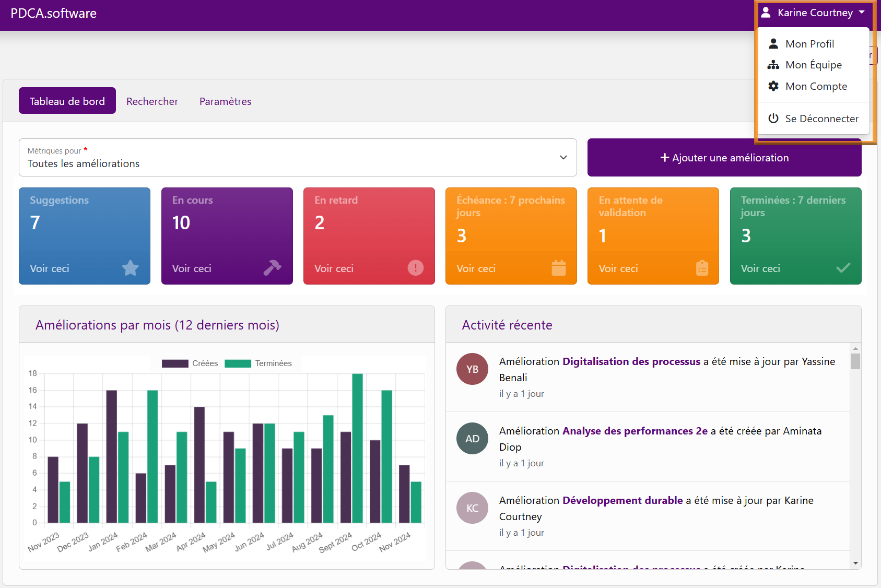Click the clipboard icon on En attente de validation card
Screen dimensions: 881x588
(702, 268)
